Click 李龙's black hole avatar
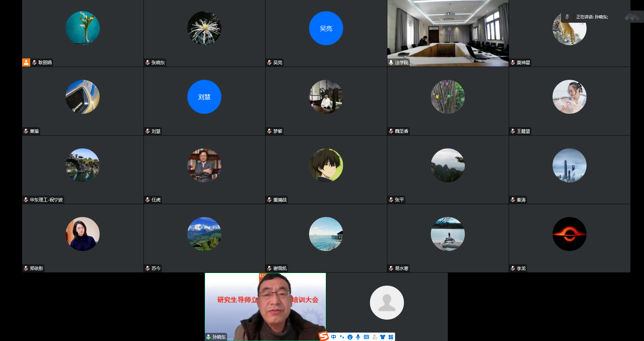 pyautogui.click(x=569, y=234)
